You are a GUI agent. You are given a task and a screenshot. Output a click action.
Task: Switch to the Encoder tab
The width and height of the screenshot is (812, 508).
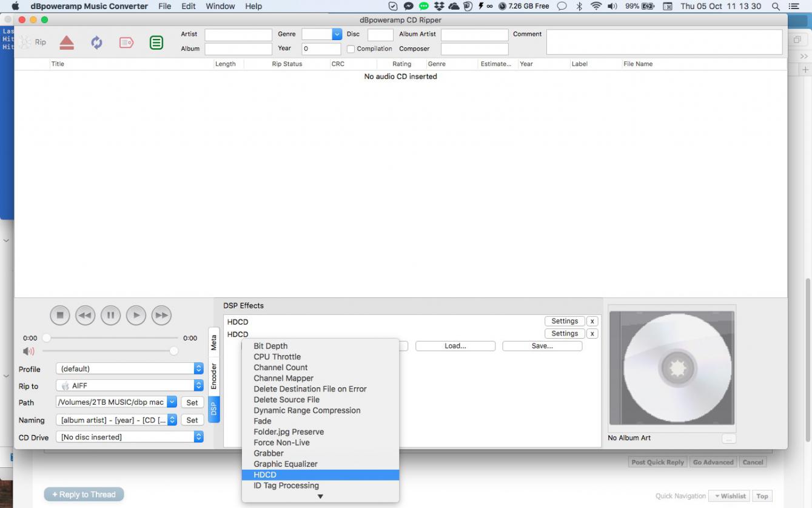coord(213,376)
